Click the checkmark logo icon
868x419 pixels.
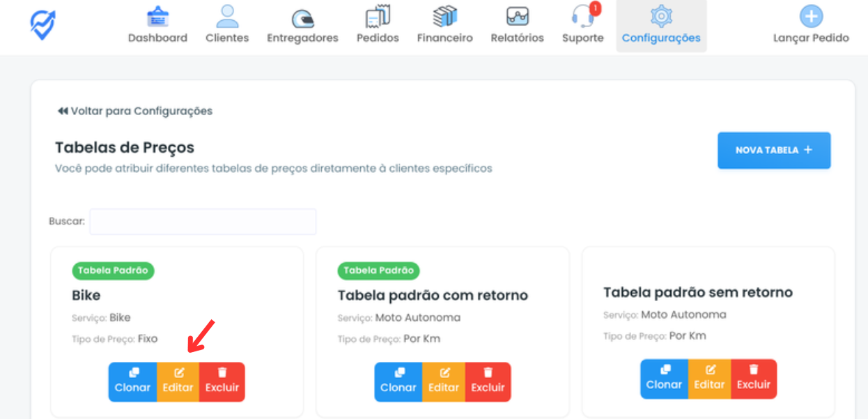[x=43, y=24]
